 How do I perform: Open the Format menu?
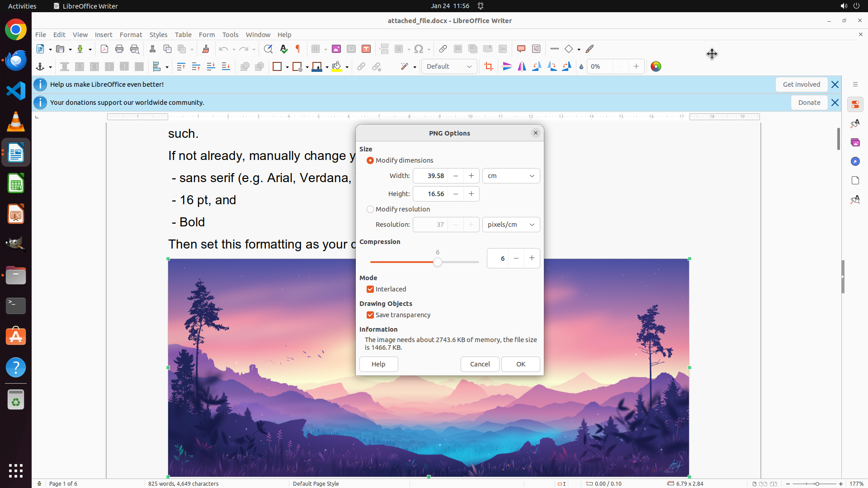(131, 34)
